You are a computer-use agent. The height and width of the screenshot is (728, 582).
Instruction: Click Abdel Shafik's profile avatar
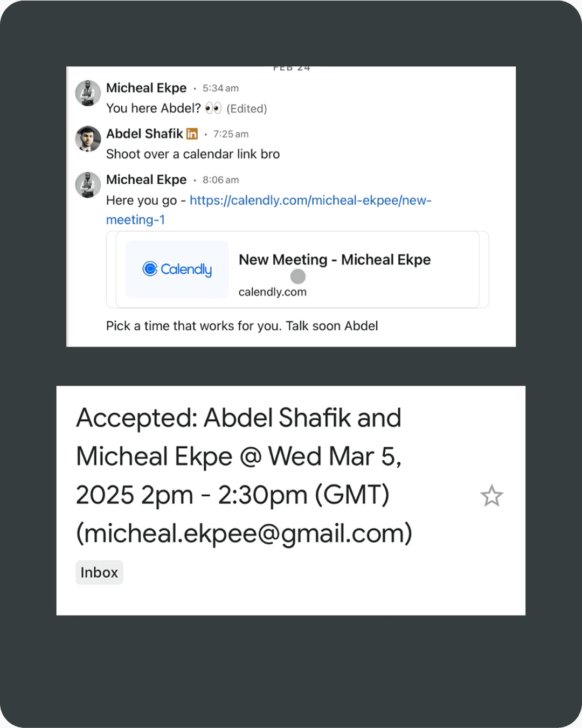pyautogui.click(x=88, y=139)
